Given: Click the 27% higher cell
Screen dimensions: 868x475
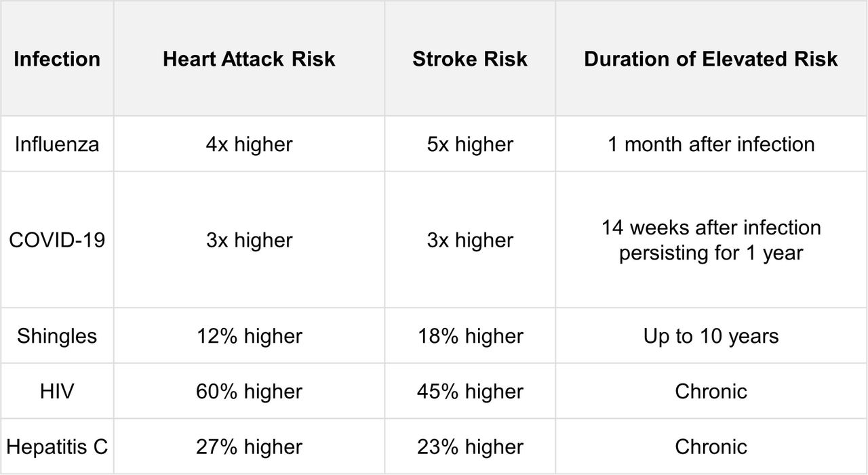Looking at the screenshot, I should click(249, 447).
